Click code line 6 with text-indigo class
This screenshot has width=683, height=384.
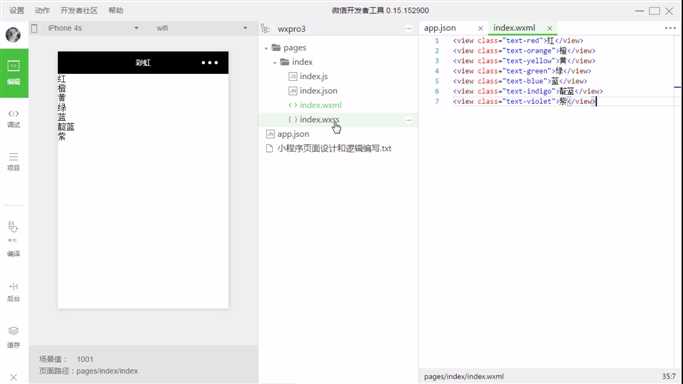point(528,91)
